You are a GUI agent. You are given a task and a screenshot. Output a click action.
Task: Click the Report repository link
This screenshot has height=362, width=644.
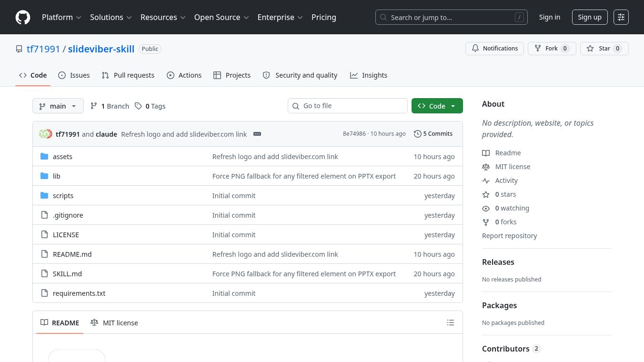pos(509,236)
